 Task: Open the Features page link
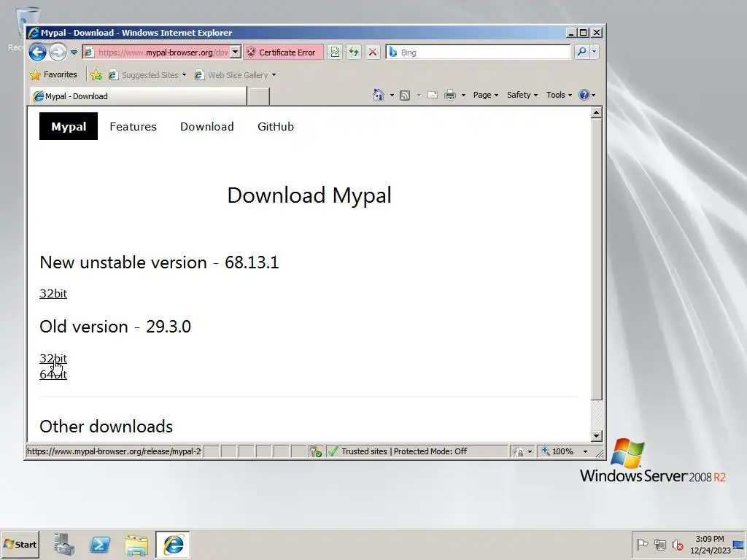tap(133, 127)
